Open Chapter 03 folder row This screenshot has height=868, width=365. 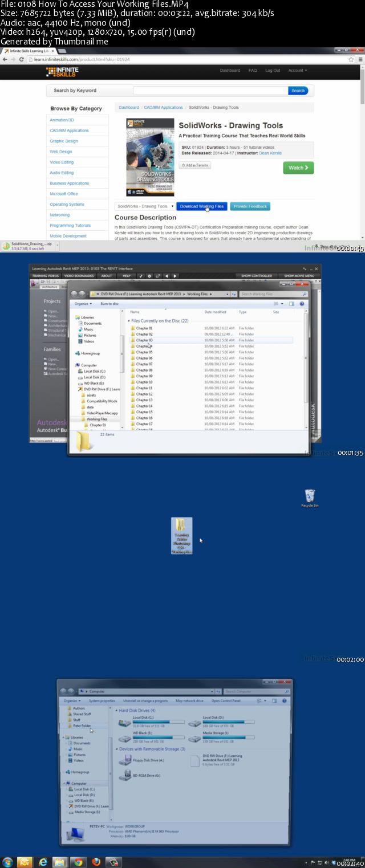(x=211, y=340)
